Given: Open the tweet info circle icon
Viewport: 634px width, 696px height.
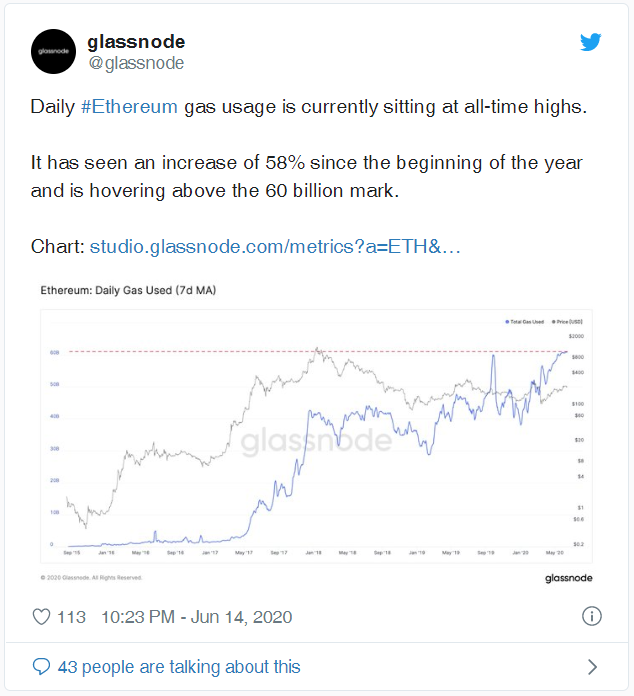Looking at the screenshot, I should [x=591, y=616].
